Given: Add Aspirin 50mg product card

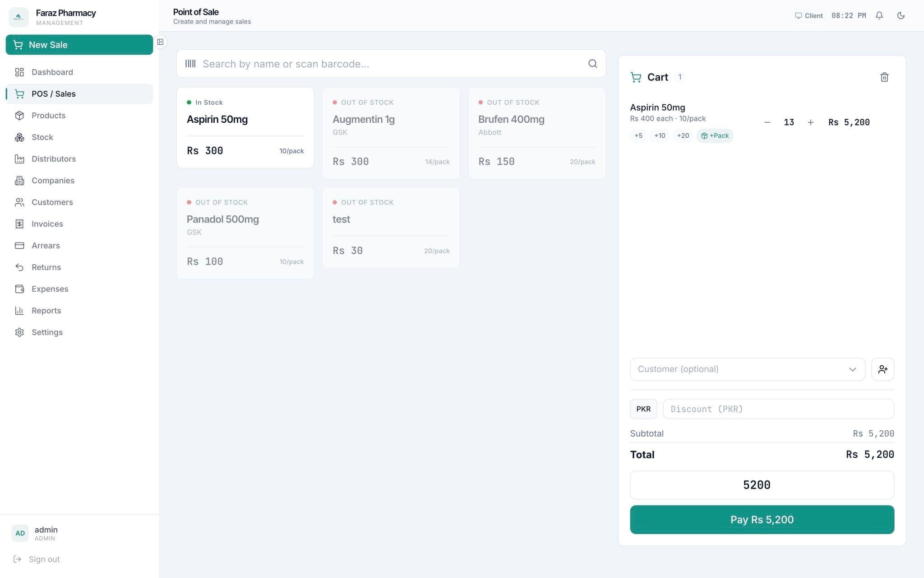Looking at the screenshot, I should tap(245, 128).
